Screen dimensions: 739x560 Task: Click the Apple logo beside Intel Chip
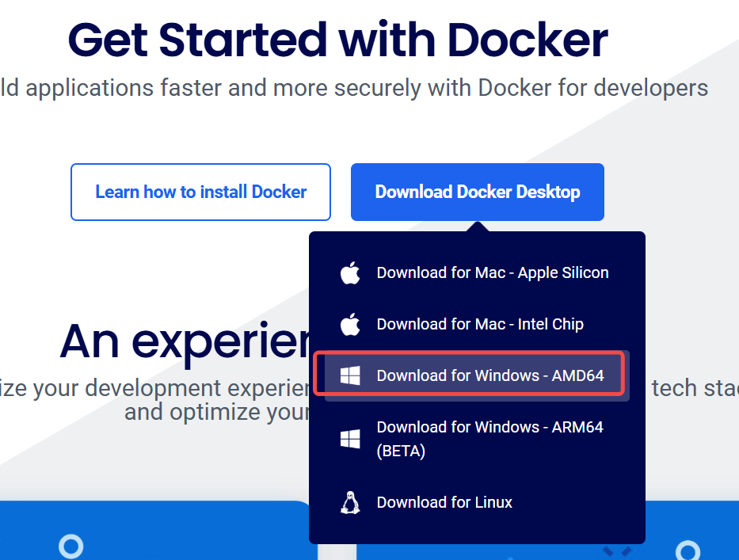(350, 324)
